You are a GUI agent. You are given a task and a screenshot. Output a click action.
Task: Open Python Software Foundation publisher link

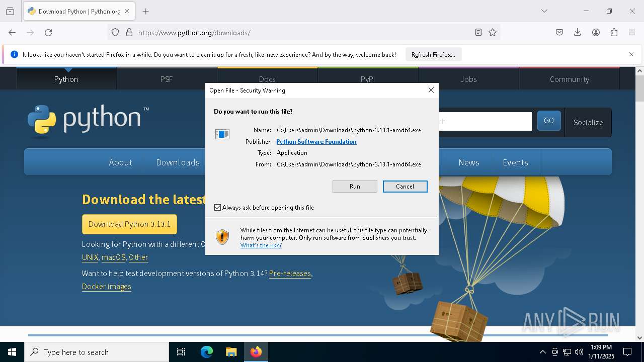pyautogui.click(x=316, y=142)
